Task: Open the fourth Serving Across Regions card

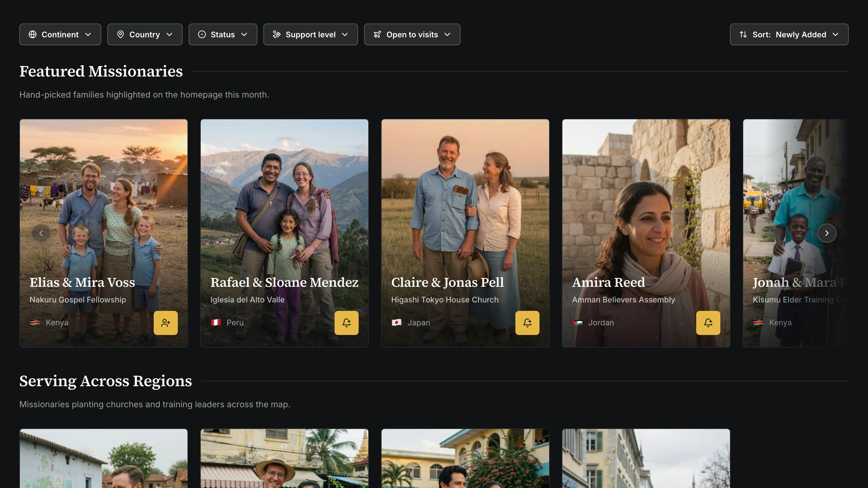Action: 646,458
